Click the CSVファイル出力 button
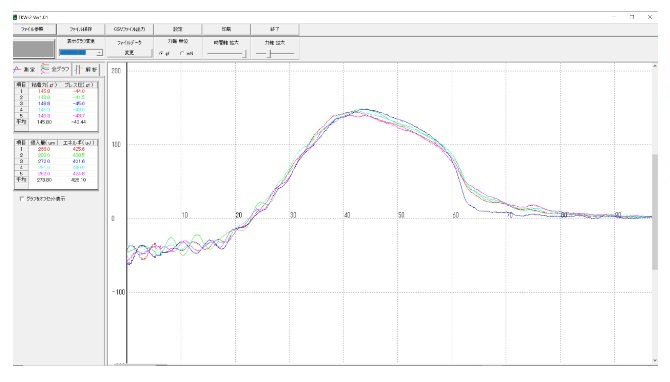Viewport: 670px width, 382px height. pyautogui.click(x=129, y=29)
